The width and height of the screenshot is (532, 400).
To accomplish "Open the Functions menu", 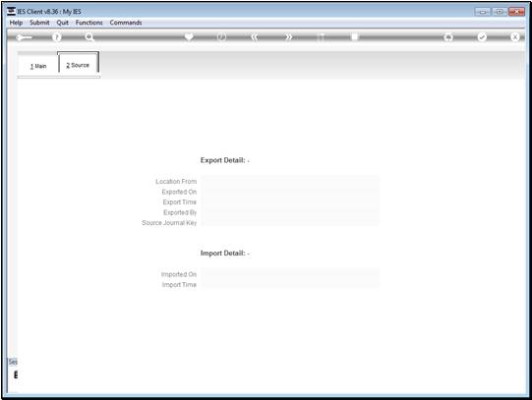I will 89,23.
